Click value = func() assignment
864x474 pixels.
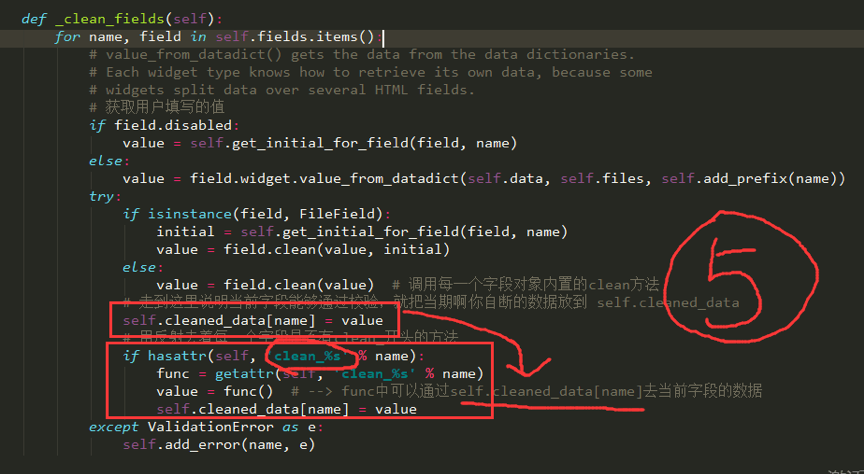(x=214, y=392)
